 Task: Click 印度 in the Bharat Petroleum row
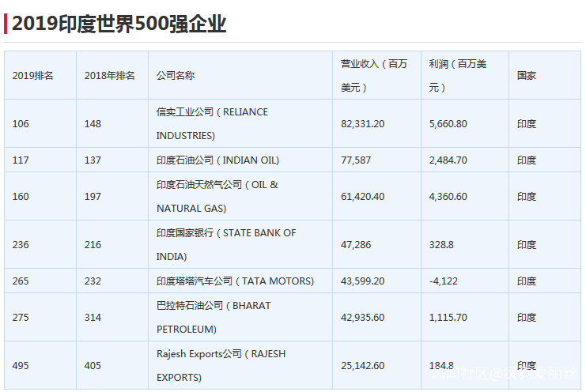tap(527, 317)
